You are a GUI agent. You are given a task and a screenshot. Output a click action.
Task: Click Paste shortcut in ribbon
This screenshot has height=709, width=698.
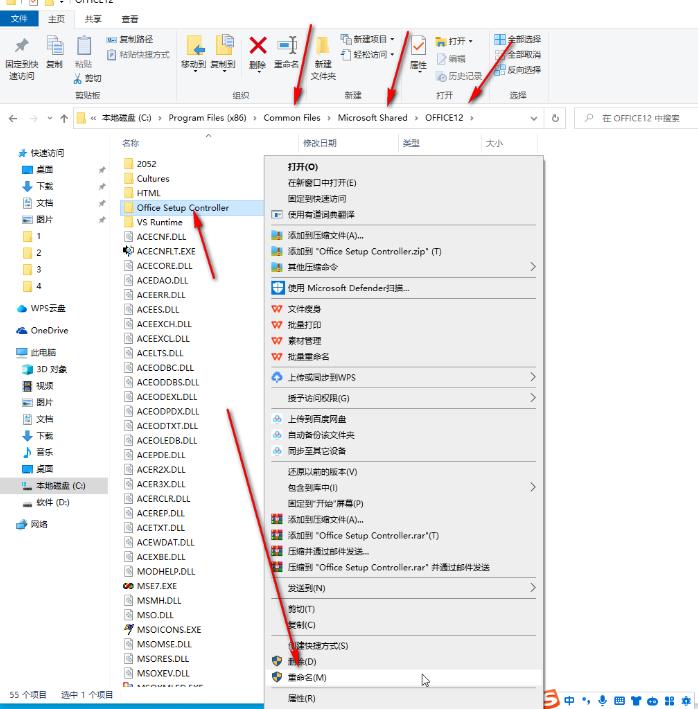point(138,55)
